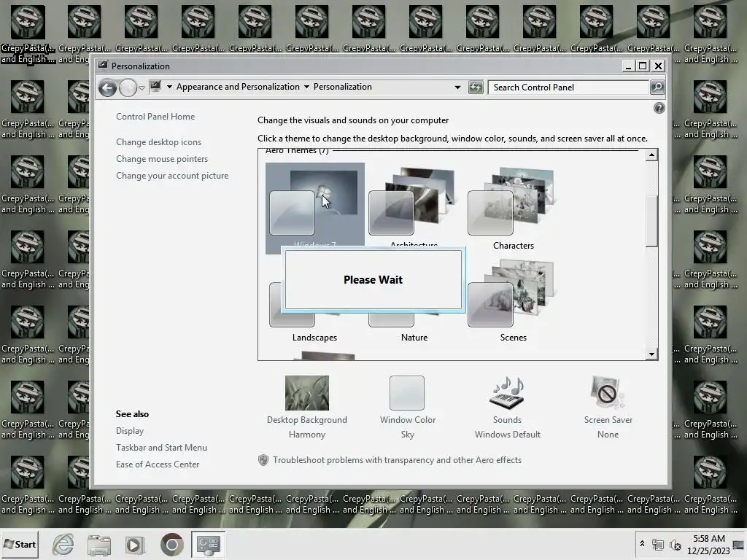Screen dimensions: 747x560
Task: Open the address bar history dropdown
Action: click(x=457, y=87)
